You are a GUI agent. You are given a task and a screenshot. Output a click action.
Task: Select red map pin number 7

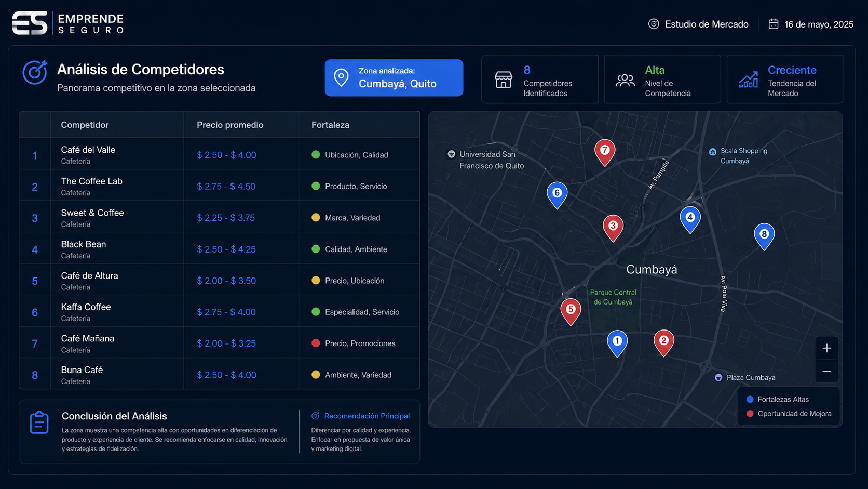tap(605, 152)
